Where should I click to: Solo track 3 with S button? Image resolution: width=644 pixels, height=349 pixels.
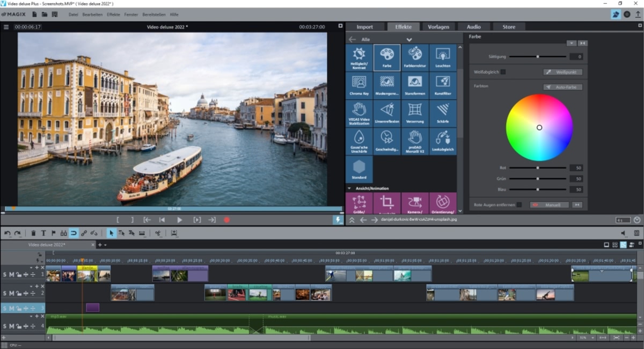pyautogui.click(x=5, y=308)
